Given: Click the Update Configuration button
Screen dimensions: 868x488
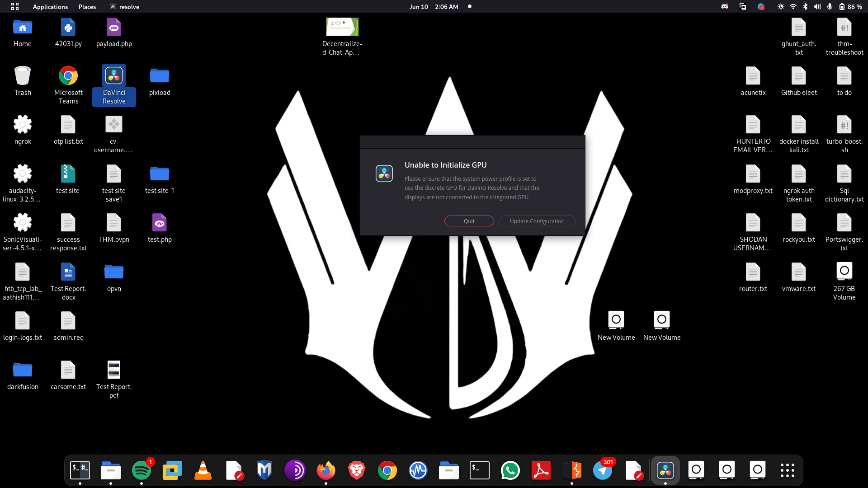Looking at the screenshot, I should tap(537, 221).
